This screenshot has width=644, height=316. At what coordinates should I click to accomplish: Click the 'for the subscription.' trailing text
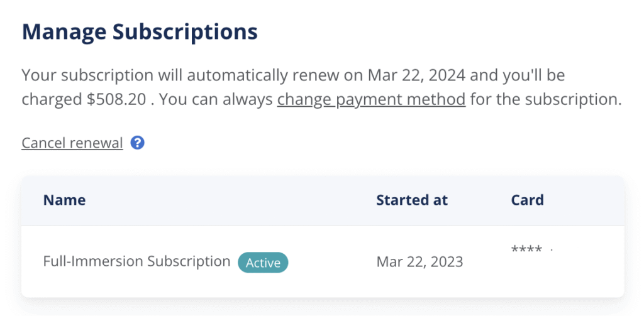pos(547,100)
